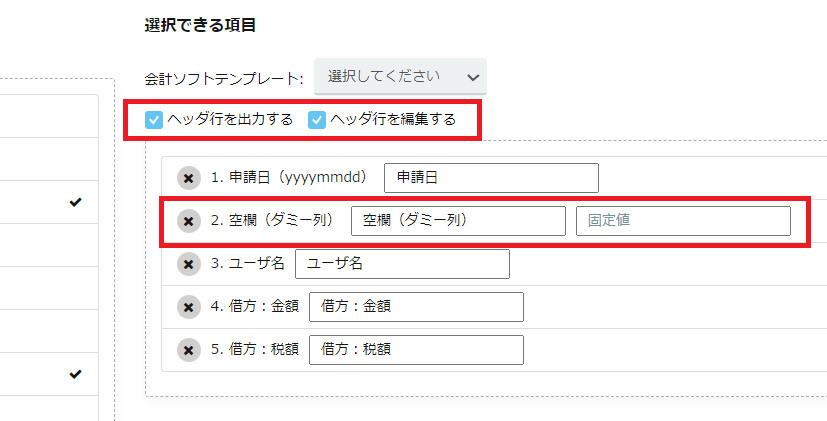This screenshot has height=421, width=827.
Task: Click X icon beside 5. 借方：税額
Action: tap(189, 350)
